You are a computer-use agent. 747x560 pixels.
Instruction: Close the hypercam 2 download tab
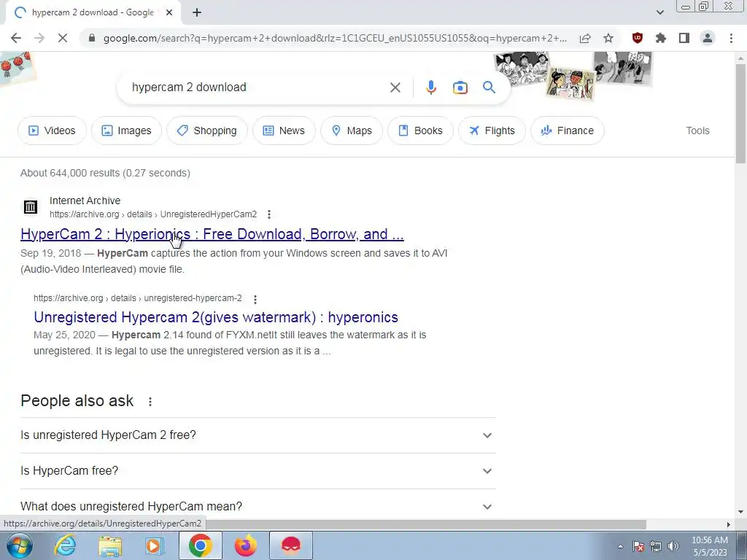coord(169,13)
